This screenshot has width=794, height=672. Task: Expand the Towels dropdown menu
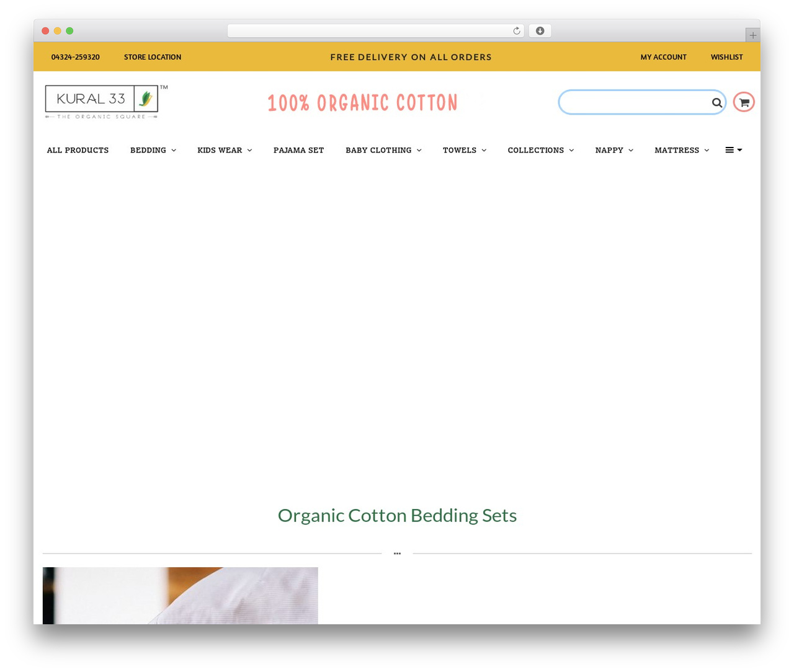[x=465, y=150]
